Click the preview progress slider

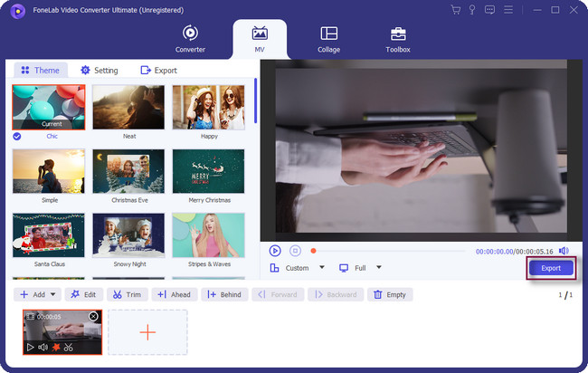coord(388,251)
